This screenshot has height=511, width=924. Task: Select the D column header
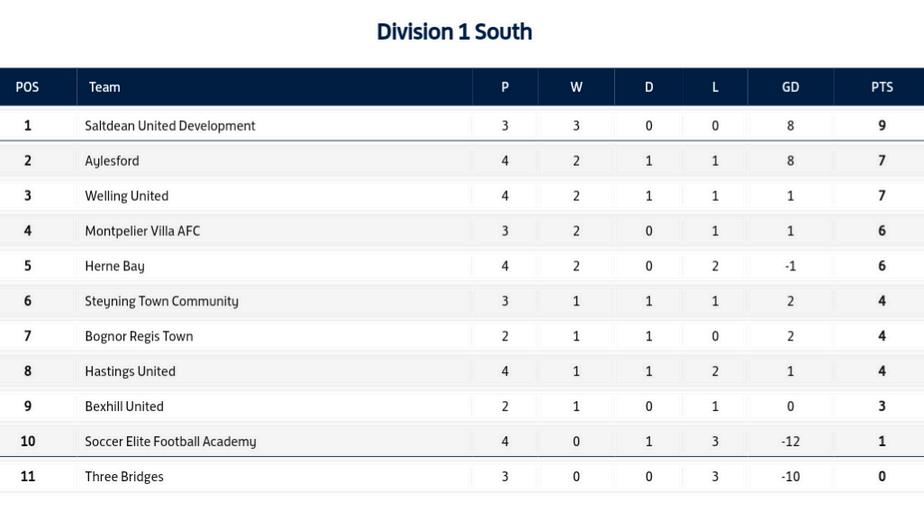click(x=649, y=87)
